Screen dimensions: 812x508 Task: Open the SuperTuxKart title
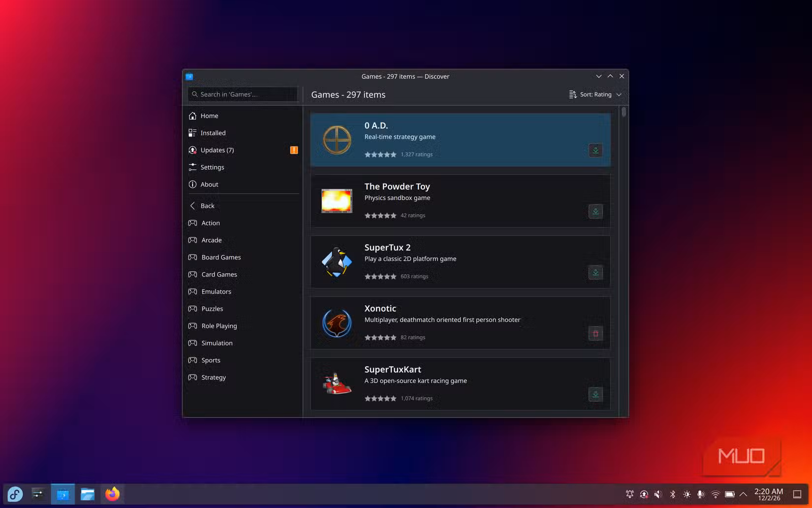coord(393,370)
